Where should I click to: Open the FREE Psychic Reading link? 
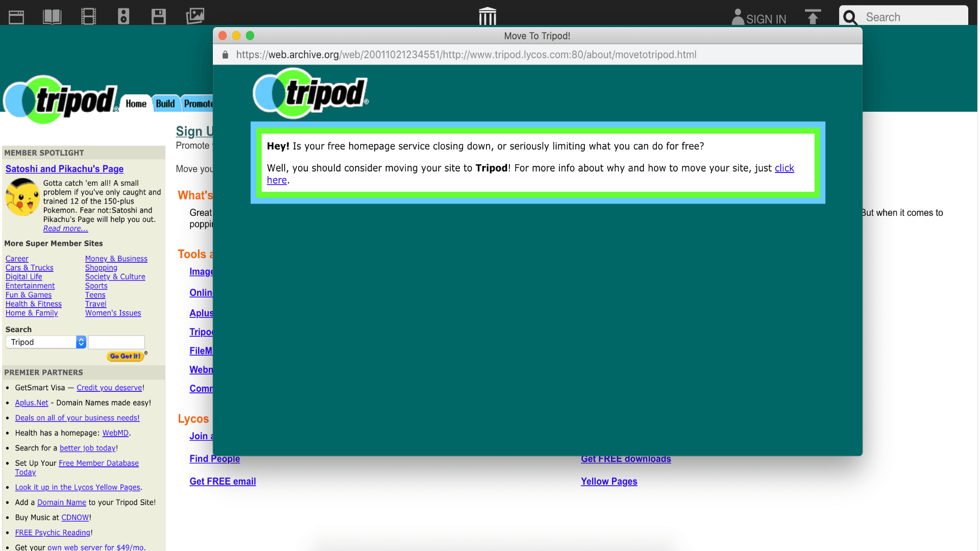53,533
